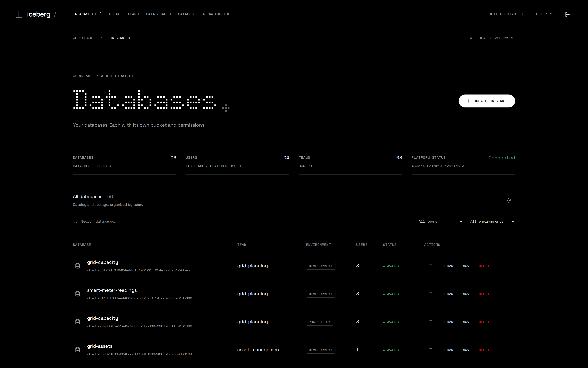Viewport: 588px width, 368px height.
Task: Click the Databases stat card with 06
Action: [125, 161]
